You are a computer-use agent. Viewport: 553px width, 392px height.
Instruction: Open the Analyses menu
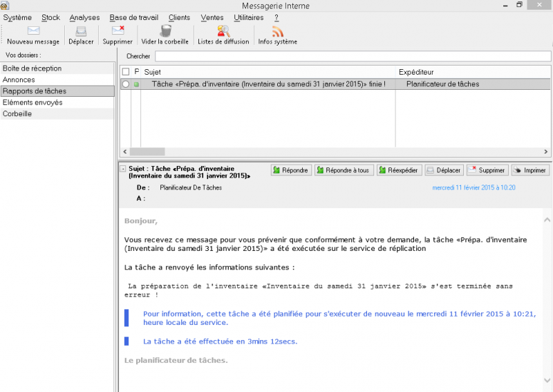pyautogui.click(x=84, y=18)
